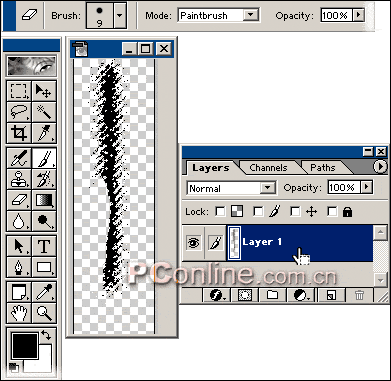
Task: Select the Zoom magnifier tool
Action: [44, 312]
